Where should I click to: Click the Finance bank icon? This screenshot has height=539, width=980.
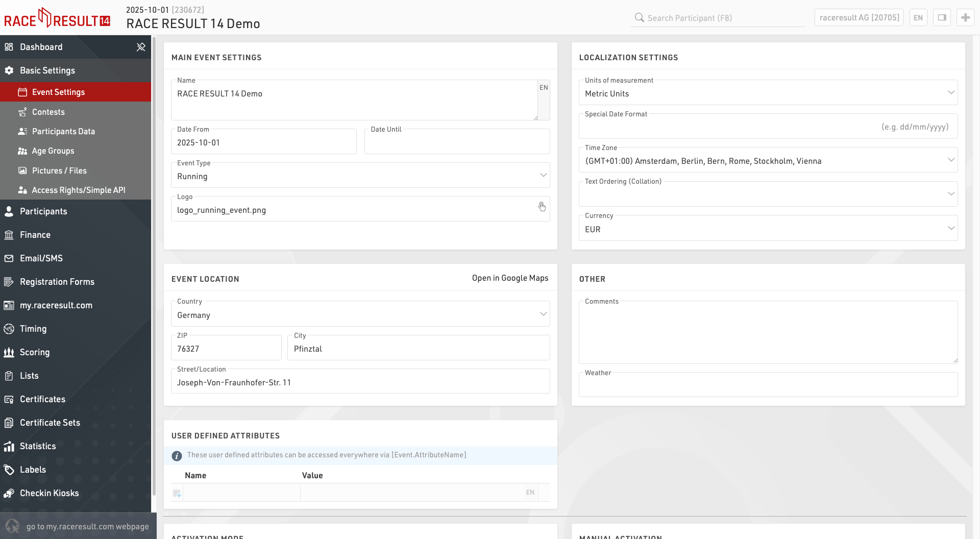[x=9, y=235]
